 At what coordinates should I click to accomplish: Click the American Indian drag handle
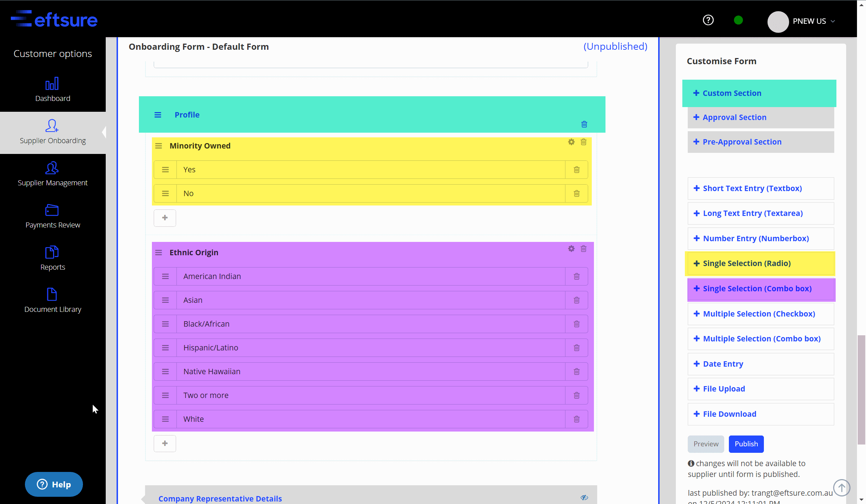coord(165,276)
